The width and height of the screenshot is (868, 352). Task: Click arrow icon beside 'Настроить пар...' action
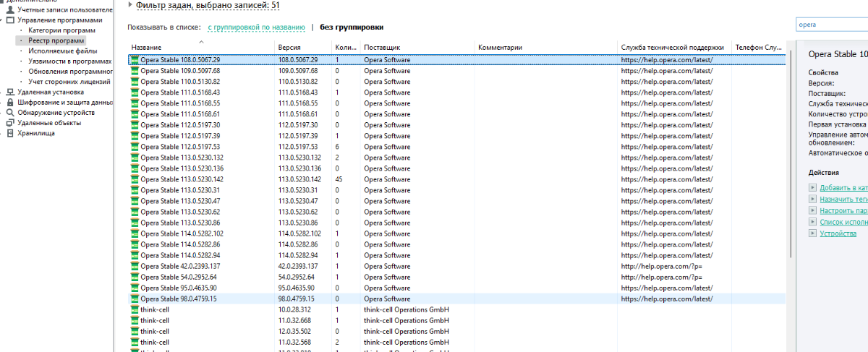813,210
